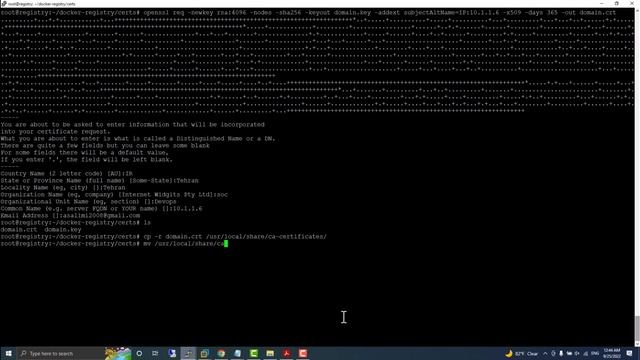Open network status tray icon
Screen dimensions: 640x360
click(x=586, y=353)
